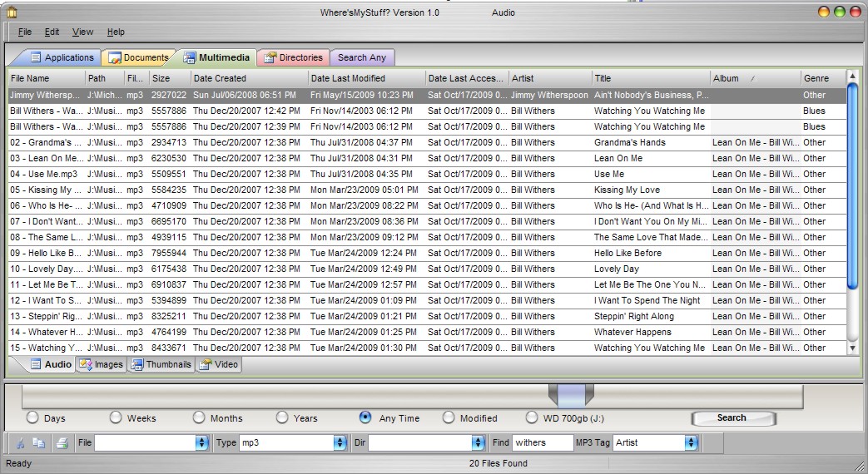Open the Help menu
This screenshot has width=868, height=474.
[x=116, y=32]
